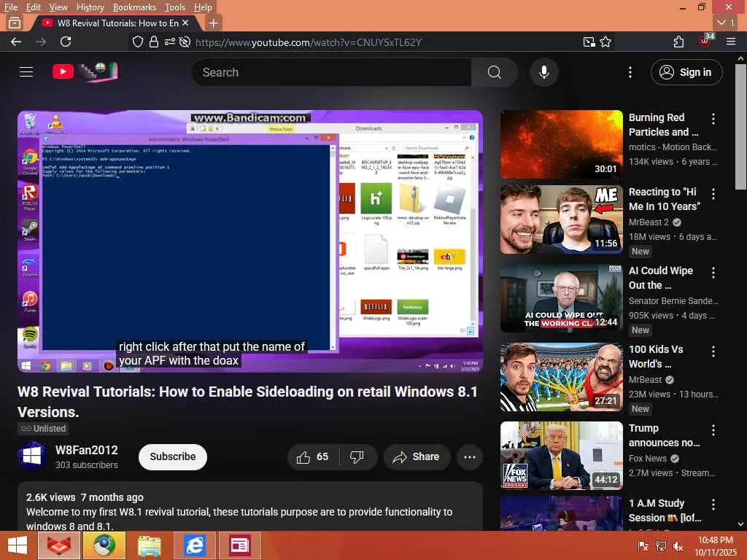The image size is (747, 560).
Task: Go back with browser back arrow
Action: tap(16, 42)
